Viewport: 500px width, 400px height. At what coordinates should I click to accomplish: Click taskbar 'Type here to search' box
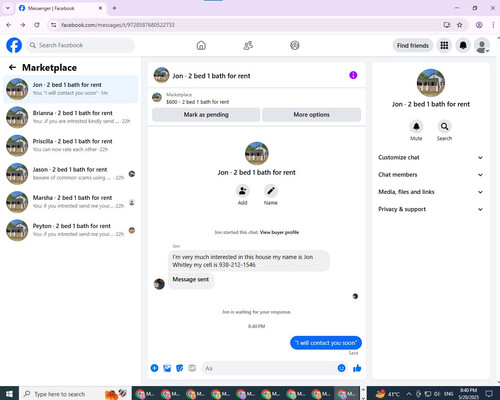pyautogui.click(x=75, y=394)
